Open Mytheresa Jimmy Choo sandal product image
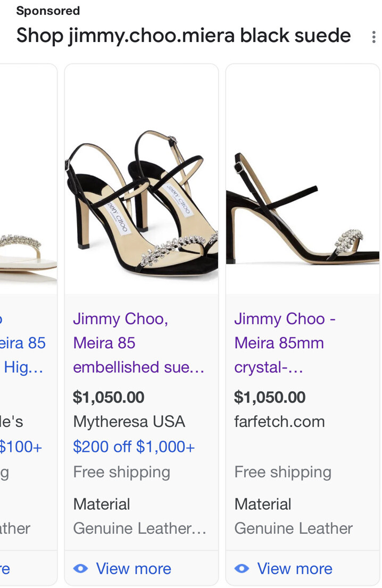 [x=142, y=202]
